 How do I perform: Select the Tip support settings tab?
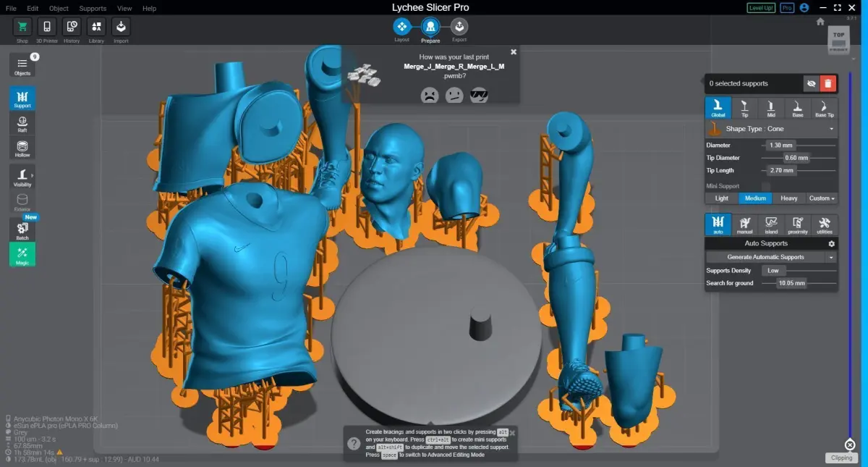(x=744, y=108)
